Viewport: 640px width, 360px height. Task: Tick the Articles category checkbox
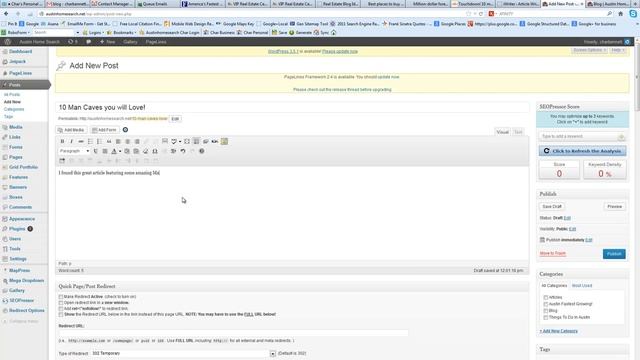pos(546,298)
